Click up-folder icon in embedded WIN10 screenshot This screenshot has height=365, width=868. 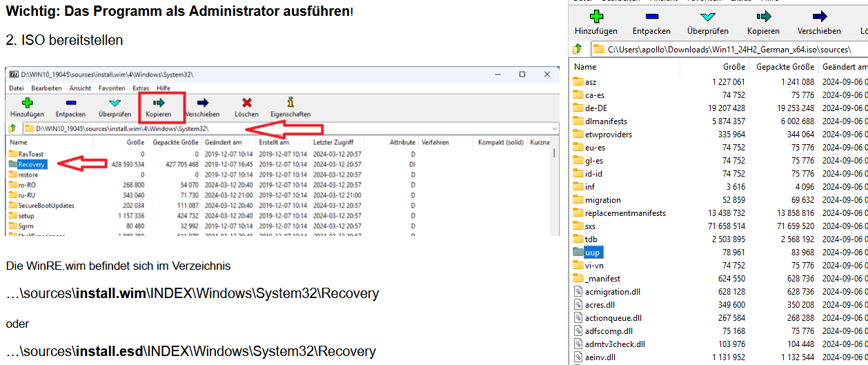click(x=13, y=128)
